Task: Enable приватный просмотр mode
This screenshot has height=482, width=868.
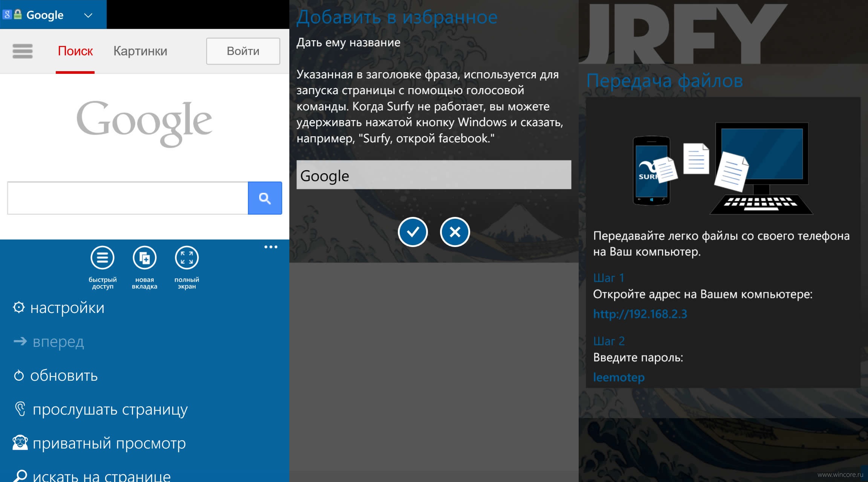Action: pos(109,444)
